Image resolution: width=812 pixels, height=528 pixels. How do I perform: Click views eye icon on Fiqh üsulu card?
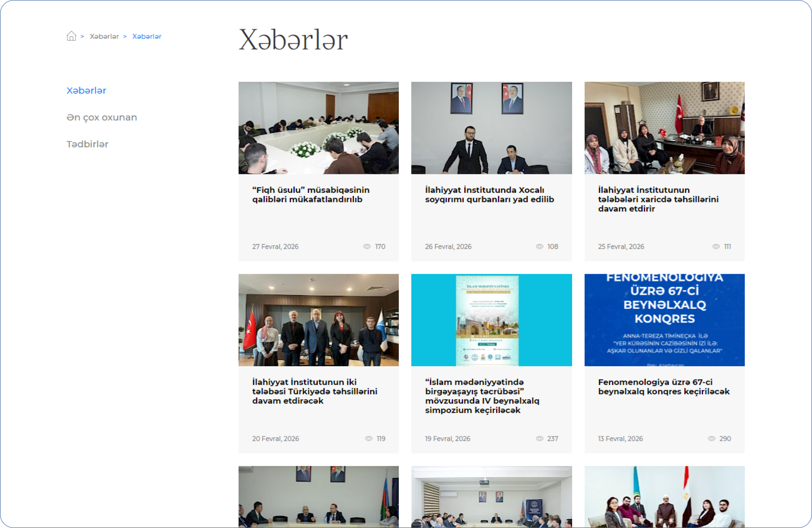click(367, 246)
